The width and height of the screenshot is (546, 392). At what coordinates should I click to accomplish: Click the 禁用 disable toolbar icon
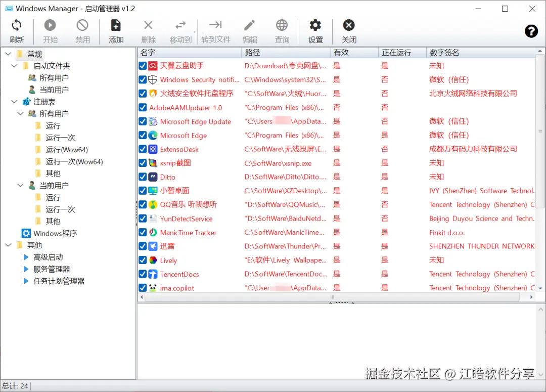[x=82, y=25]
